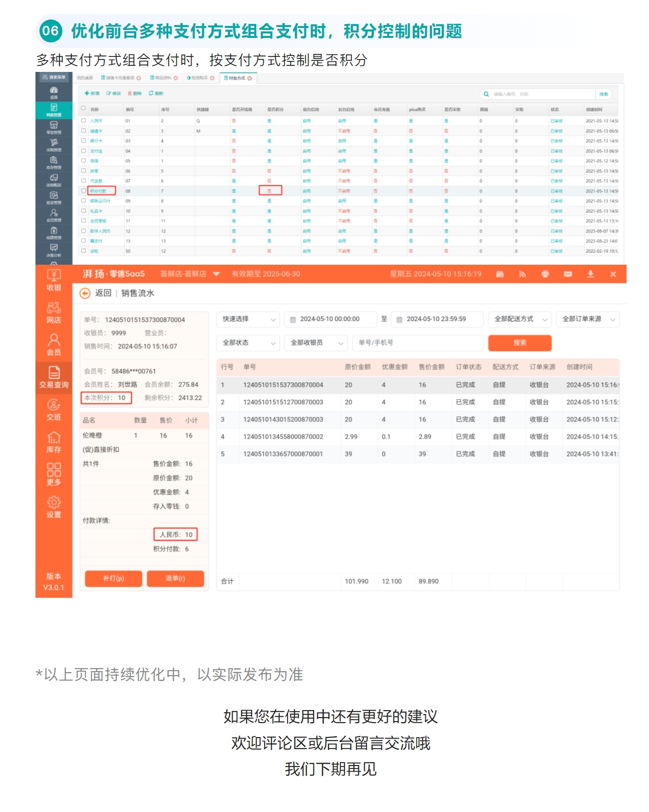Click the orange back arrow beside 返回
The width and height of the screenshot is (649, 812).
tap(85, 293)
